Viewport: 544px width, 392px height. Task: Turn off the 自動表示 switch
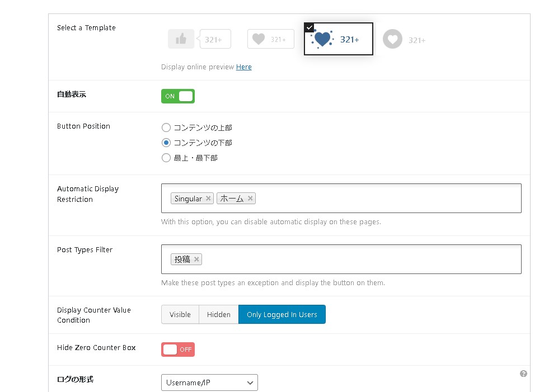point(178,96)
